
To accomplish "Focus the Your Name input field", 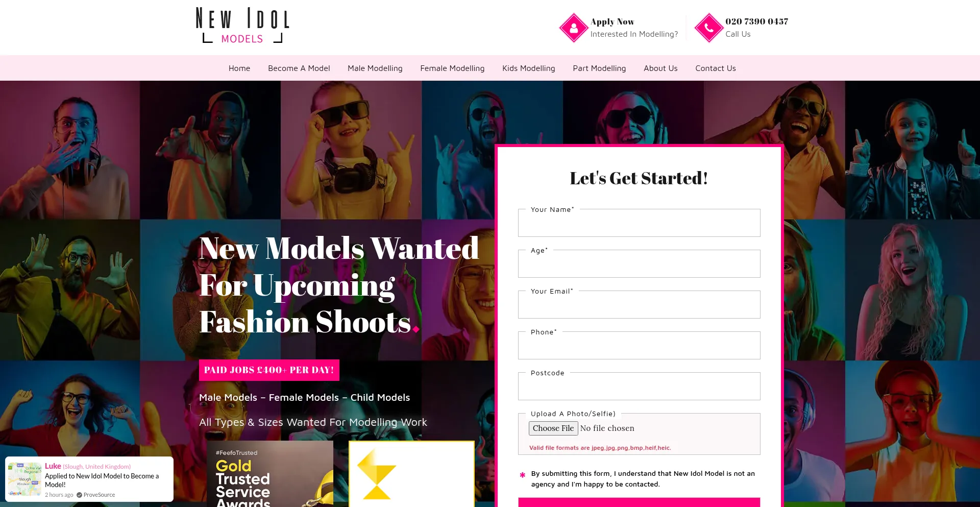I will [639, 223].
